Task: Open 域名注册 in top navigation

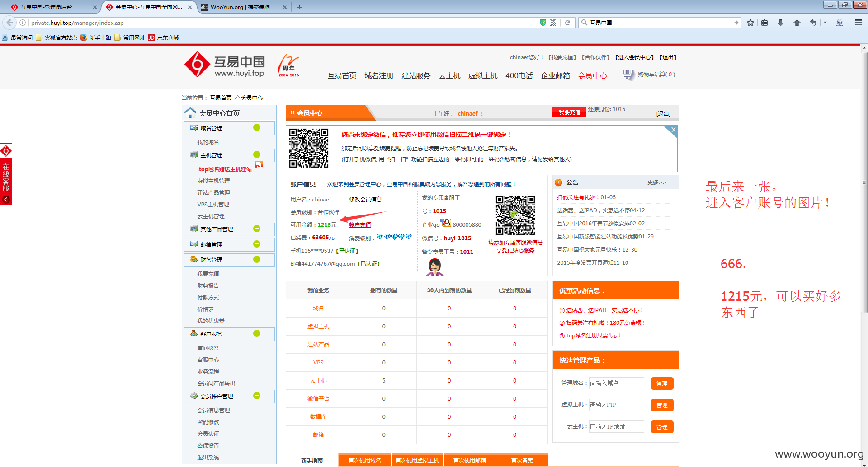Action: (x=379, y=75)
